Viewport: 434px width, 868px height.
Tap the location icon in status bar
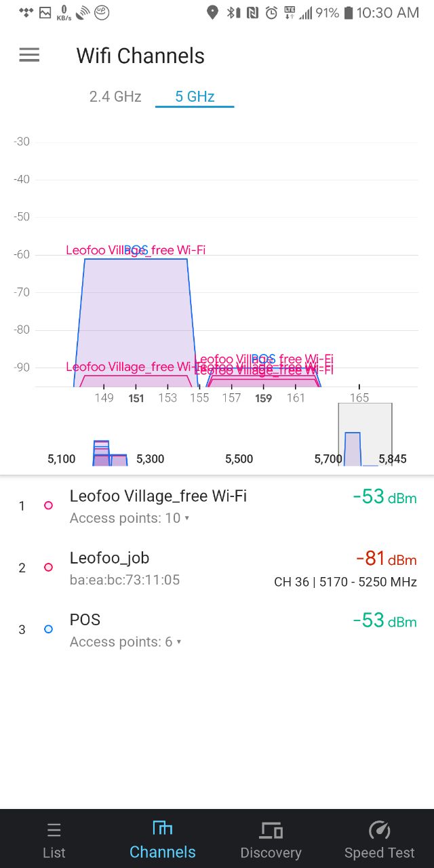click(x=212, y=12)
